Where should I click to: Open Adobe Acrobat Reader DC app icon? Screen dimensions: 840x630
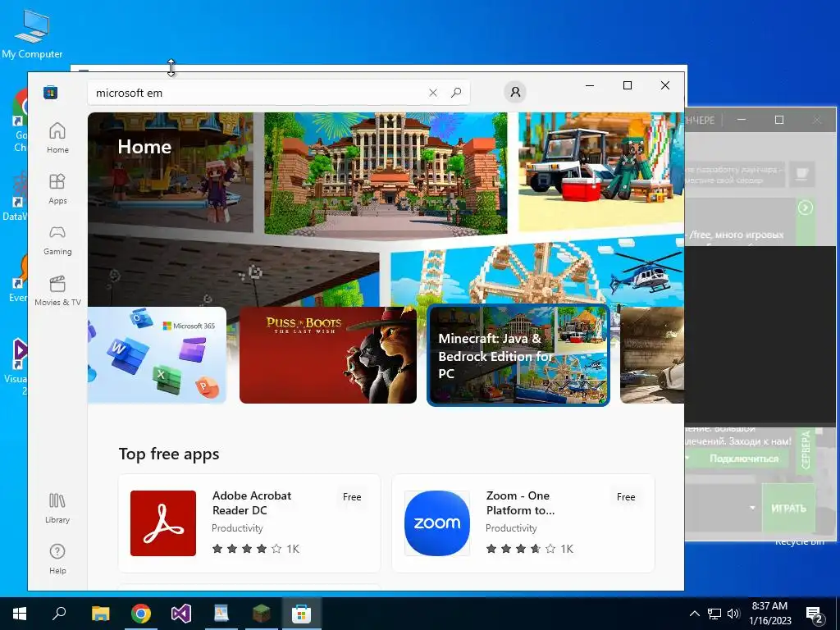point(163,523)
